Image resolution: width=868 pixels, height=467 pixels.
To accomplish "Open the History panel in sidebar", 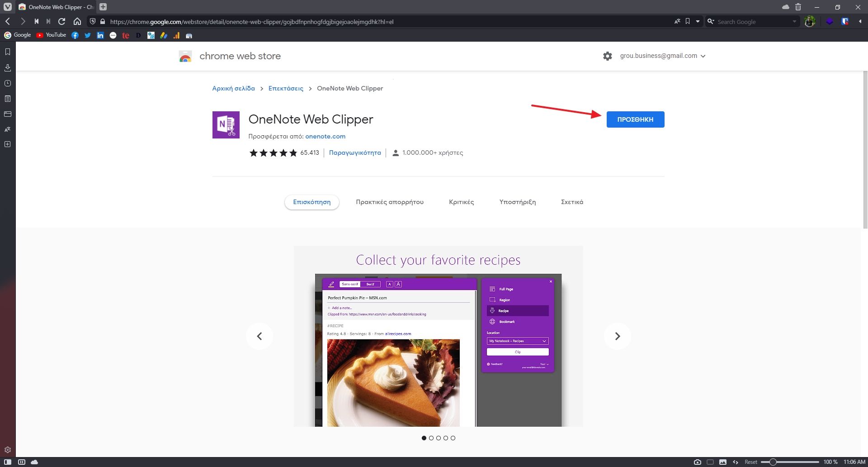I will coord(8,83).
